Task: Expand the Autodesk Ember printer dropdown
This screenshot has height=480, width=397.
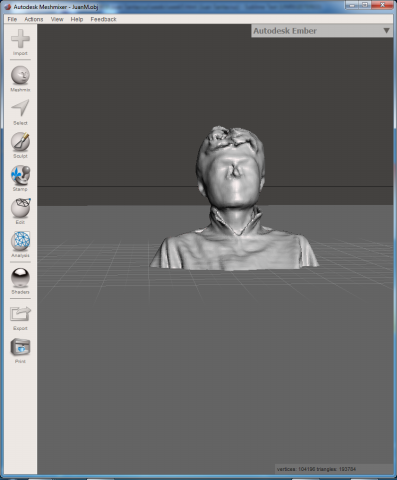Action: [322, 31]
